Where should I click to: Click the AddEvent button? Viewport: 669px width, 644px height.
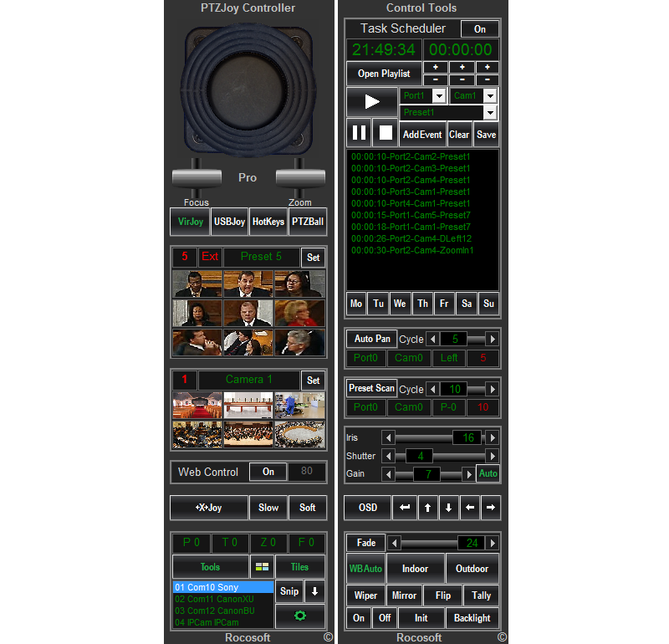click(421, 133)
